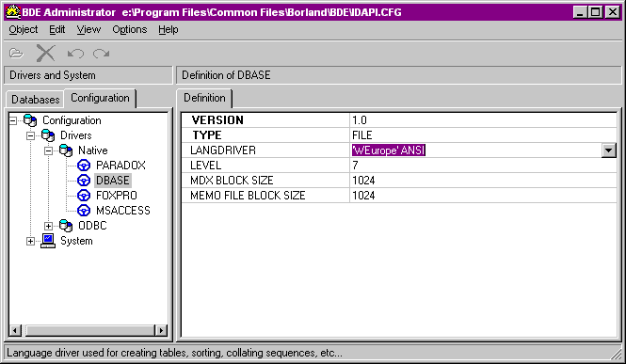Click the MSACCESS driver wheel icon
Image resolution: width=626 pixels, height=364 pixels.
coord(84,211)
